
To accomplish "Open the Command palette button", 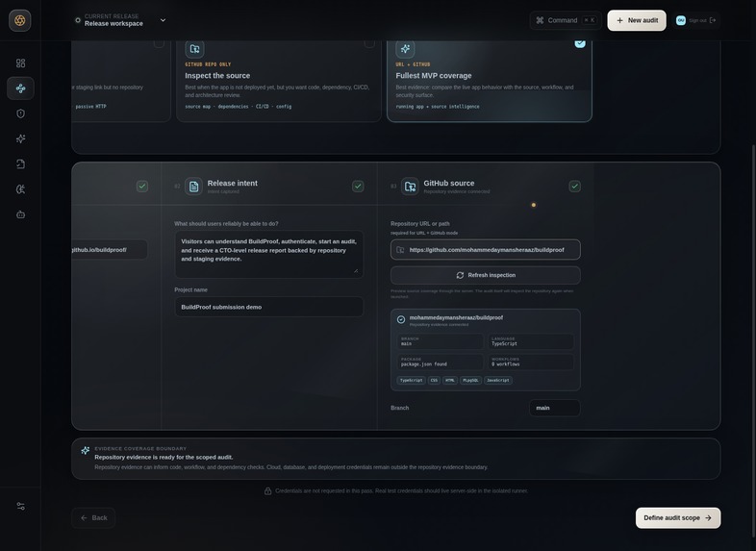I will point(566,20).
